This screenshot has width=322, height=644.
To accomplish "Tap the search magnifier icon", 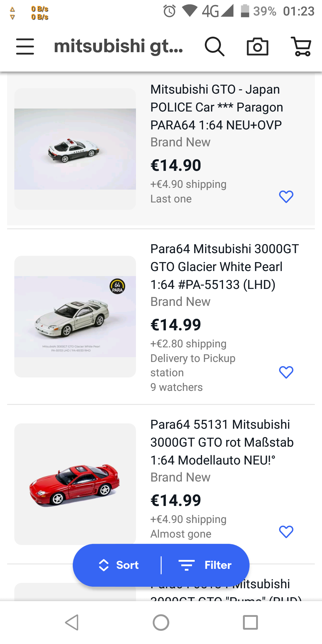I will pyautogui.click(x=214, y=47).
